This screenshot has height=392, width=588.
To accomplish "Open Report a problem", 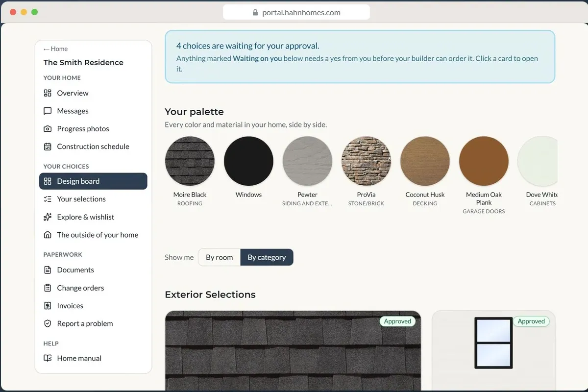I will pyautogui.click(x=93, y=324).
